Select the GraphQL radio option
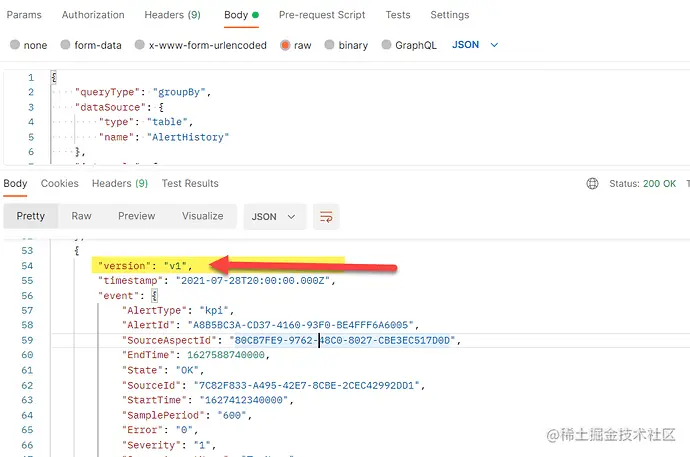Image resolution: width=690 pixels, height=457 pixels. coord(386,45)
